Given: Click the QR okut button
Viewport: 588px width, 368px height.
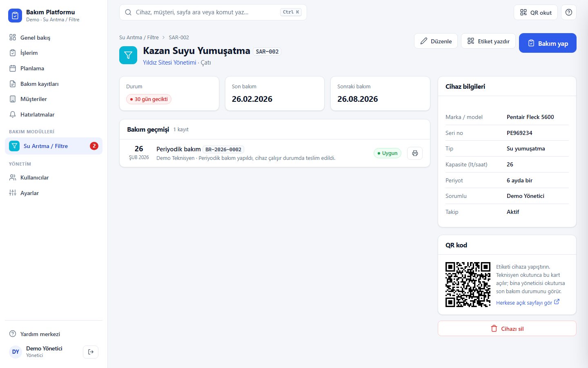Looking at the screenshot, I should 536,12.
